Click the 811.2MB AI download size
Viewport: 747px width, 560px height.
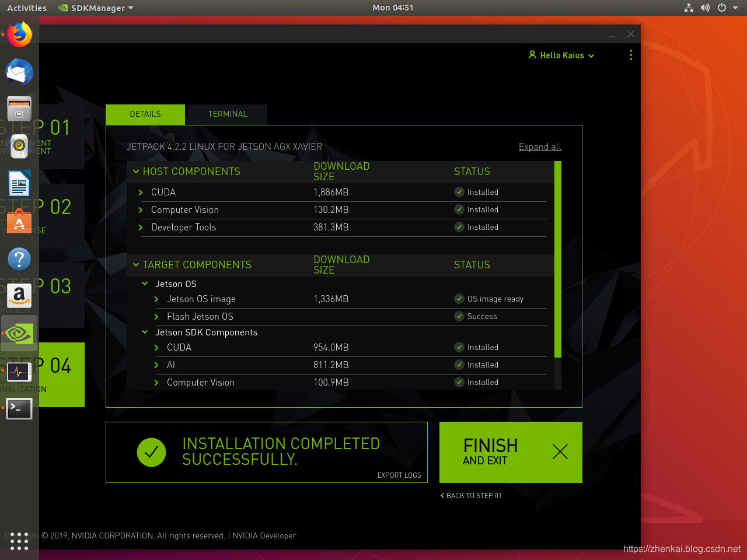coord(331,365)
